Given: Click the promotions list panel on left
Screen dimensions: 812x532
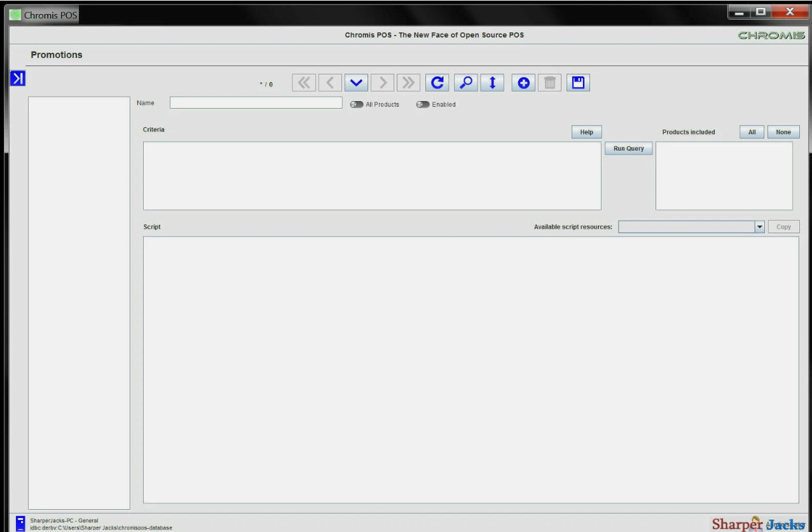Looking at the screenshot, I should coord(79,303).
